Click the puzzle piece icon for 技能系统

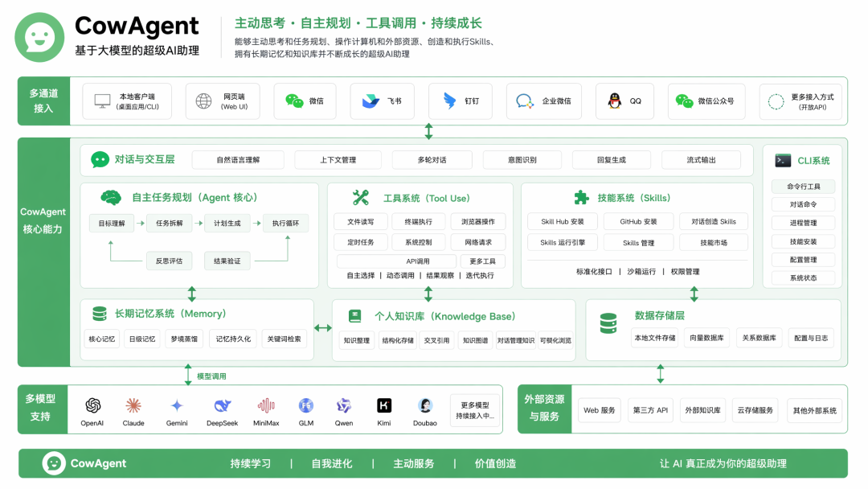pos(581,198)
